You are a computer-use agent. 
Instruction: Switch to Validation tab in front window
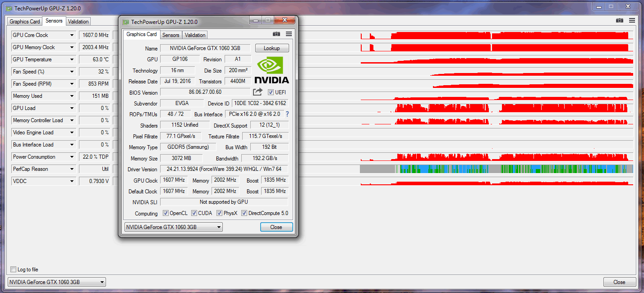tap(195, 35)
